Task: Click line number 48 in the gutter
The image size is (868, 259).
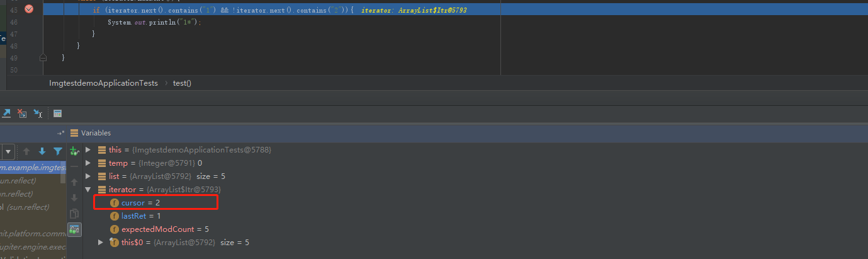Action: [14, 45]
